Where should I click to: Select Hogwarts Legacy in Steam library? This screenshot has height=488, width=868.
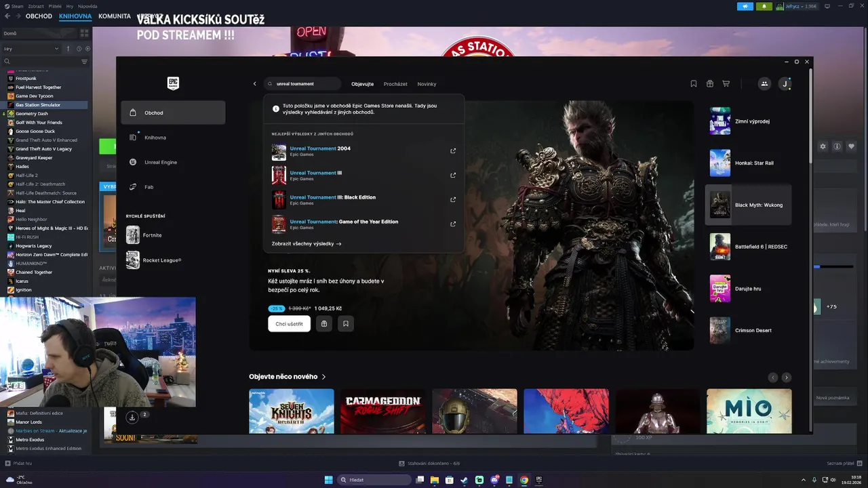tap(34, 246)
